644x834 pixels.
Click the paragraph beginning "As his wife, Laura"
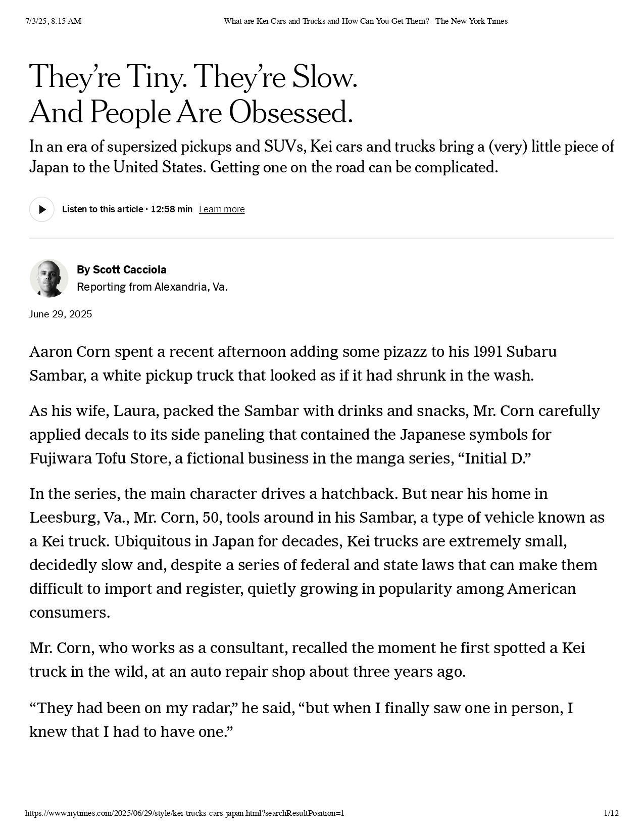tap(314, 434)
